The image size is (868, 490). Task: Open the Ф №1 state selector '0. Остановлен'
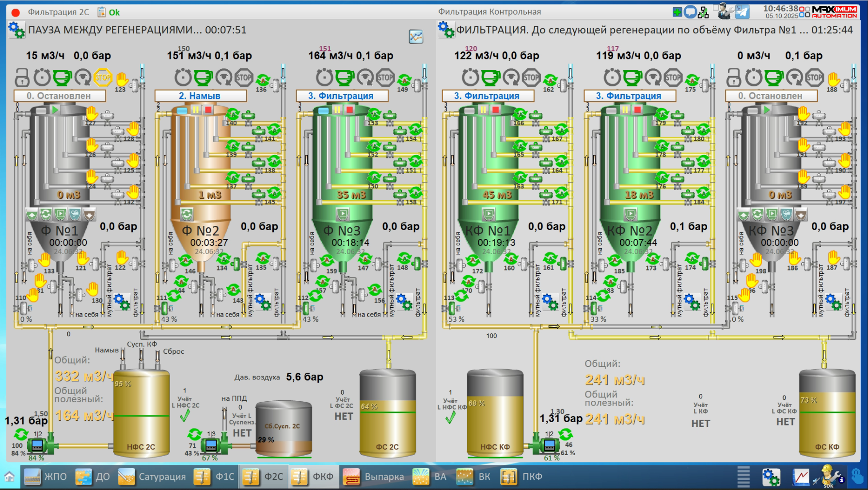(x=60, y=96)
